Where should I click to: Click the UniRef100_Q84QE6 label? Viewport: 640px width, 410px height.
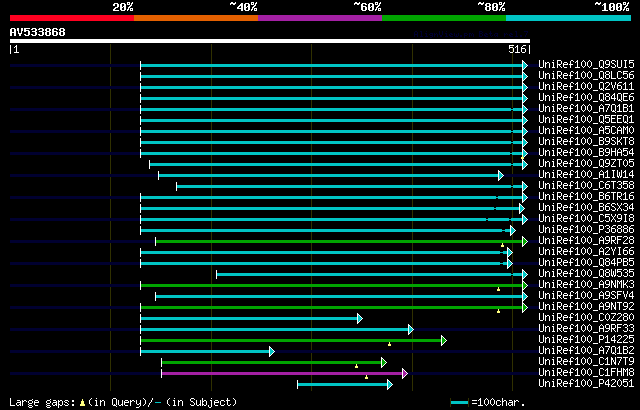point(586,98)
